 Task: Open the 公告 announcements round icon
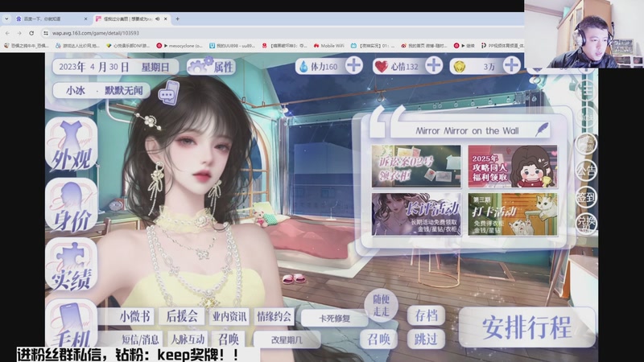pos(586,171)
